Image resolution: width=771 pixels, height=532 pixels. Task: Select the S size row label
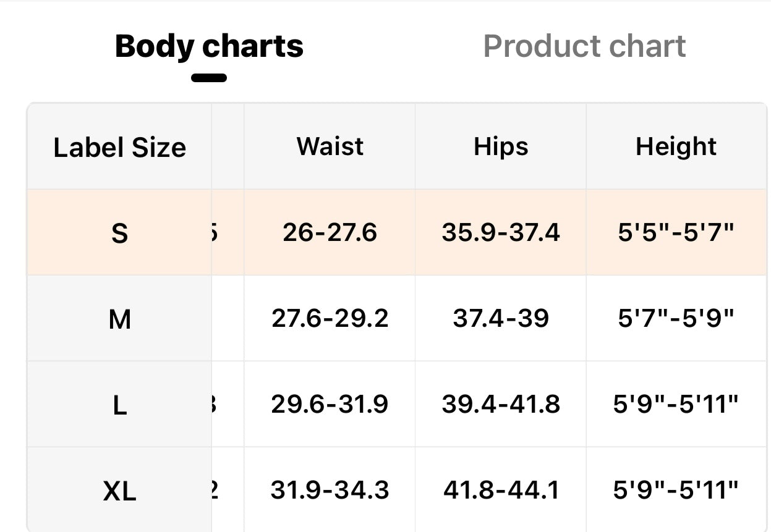tap(119, 234)
